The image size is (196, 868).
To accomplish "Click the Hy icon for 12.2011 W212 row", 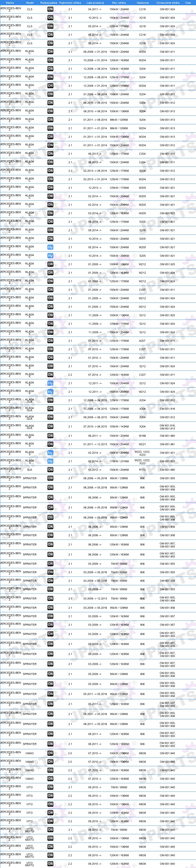I will coord(50,392).
